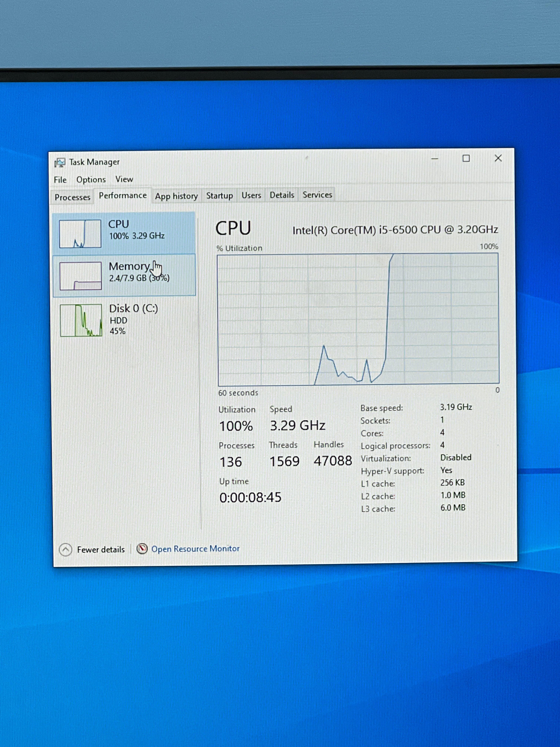The image size is (560, 747).
Task: Select Disk 0 (C:) in the sidebar
Action: pos(124,320)
